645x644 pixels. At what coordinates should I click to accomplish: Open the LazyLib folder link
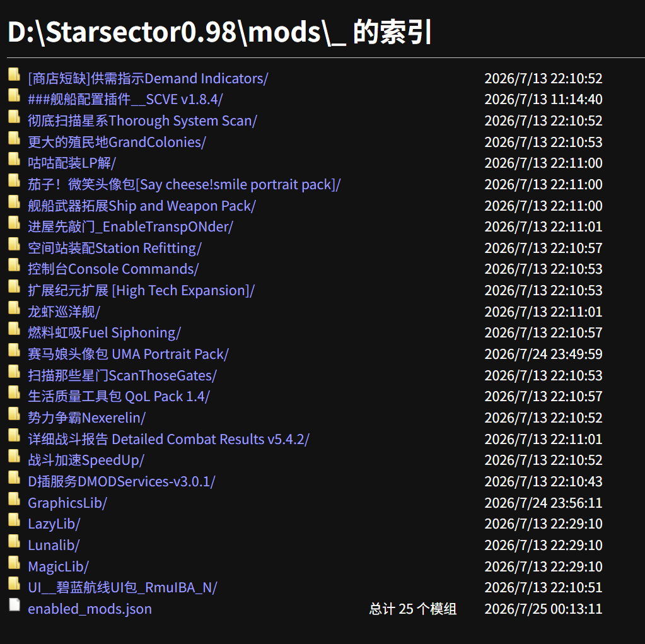[x=54, y=524]
